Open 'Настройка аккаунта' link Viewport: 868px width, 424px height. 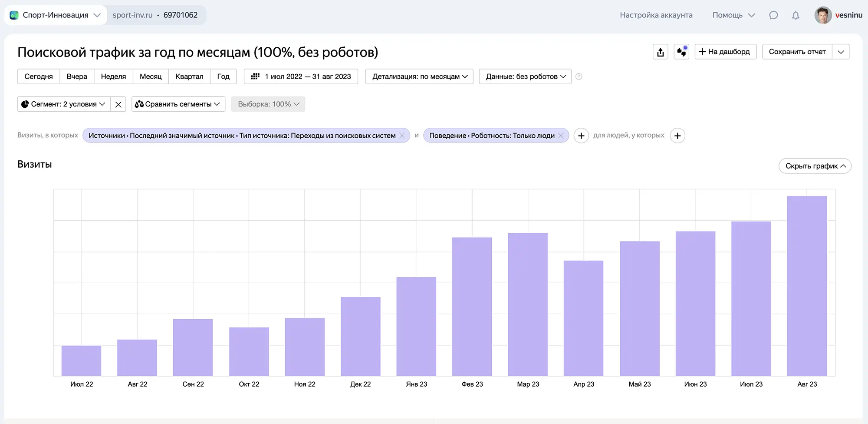(x=656, y=15)
